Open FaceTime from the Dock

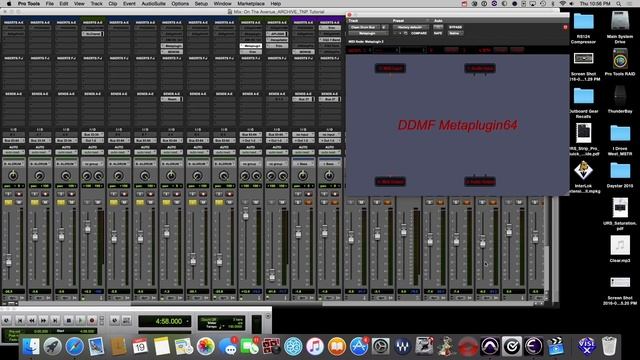click(249, 347)
